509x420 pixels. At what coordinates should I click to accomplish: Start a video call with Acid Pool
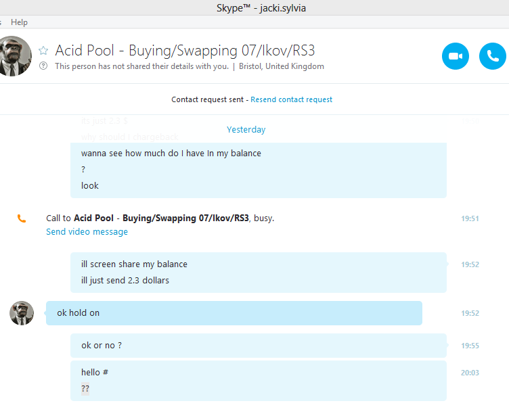coord(456,56)
